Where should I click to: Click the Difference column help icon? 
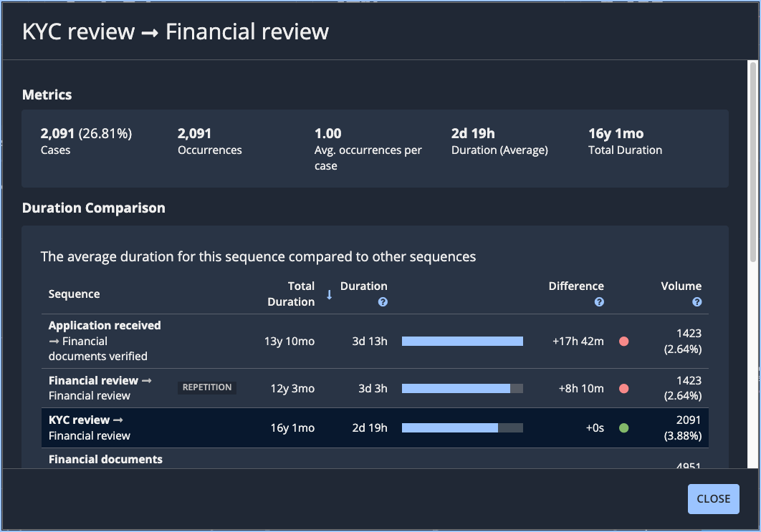click(599, 302)
